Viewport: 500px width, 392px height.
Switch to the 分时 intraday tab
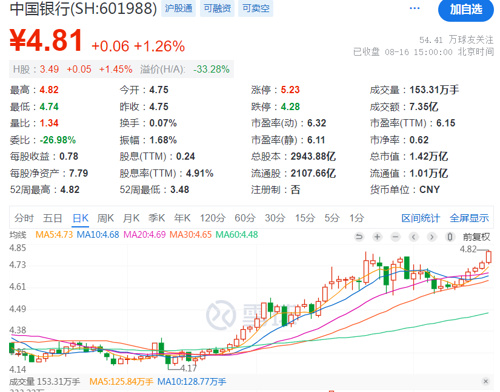tap(24, 218)
